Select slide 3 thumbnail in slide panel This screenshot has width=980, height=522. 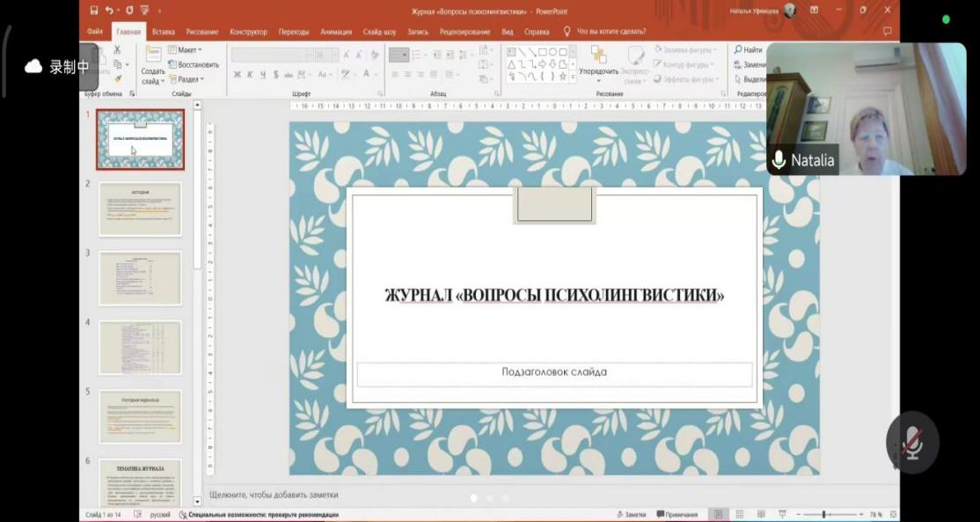click(140, 278)
